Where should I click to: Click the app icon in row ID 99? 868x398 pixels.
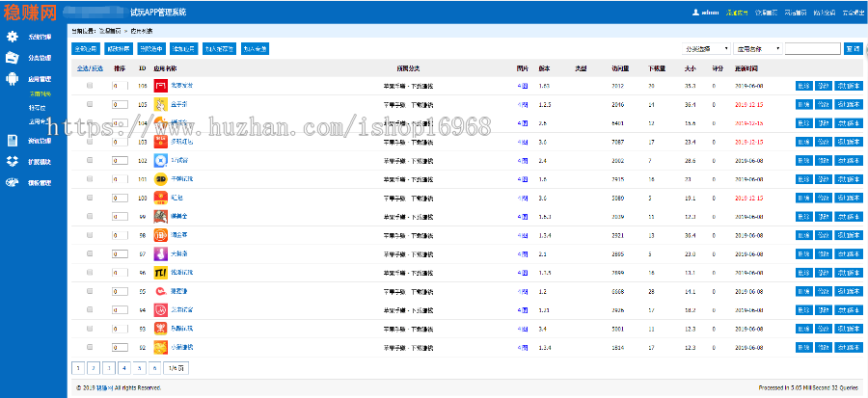point(160,216)
